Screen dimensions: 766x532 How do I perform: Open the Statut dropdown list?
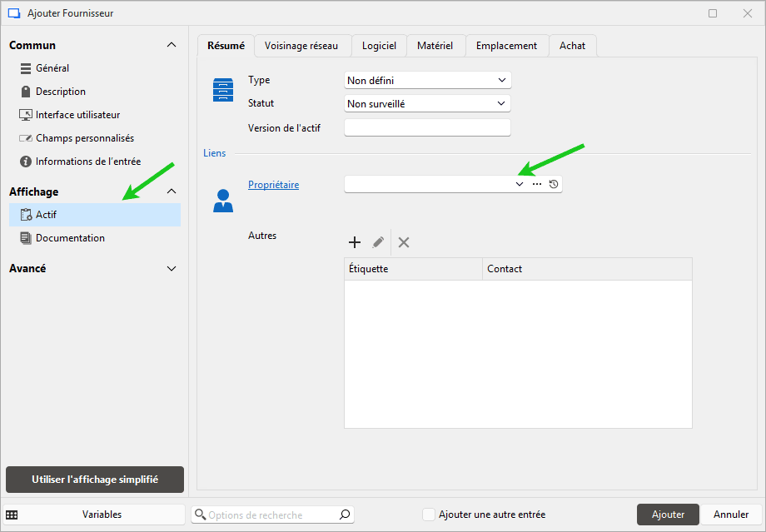click(x=427, y=103)
